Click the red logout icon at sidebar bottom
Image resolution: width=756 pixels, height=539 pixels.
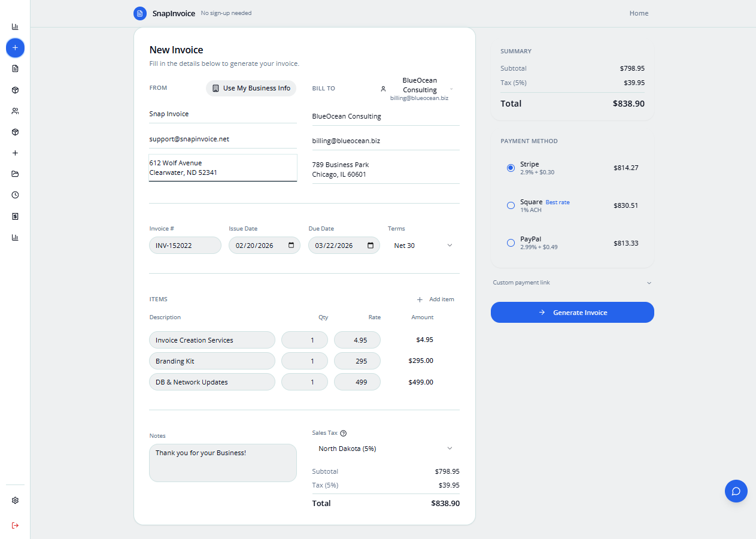tap(15, 525)
